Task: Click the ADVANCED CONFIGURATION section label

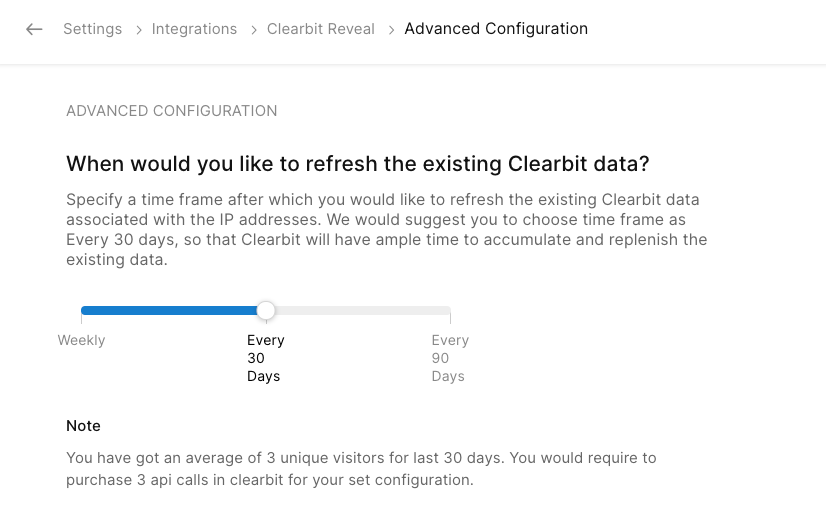Action: coord(171,111)
